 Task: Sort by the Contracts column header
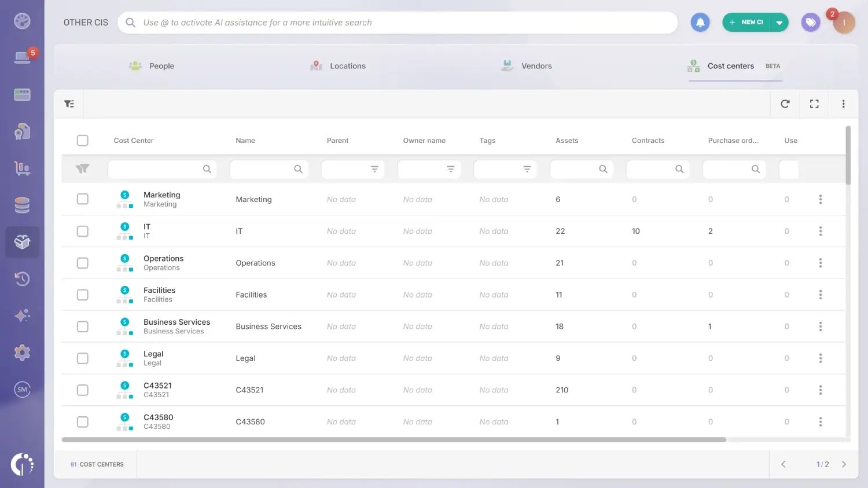tap(648, 140)
